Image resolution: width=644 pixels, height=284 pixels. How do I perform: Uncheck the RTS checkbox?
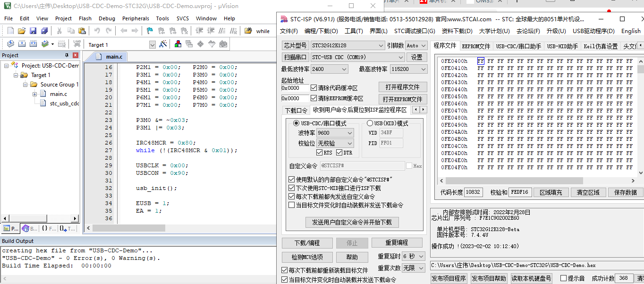320,153
